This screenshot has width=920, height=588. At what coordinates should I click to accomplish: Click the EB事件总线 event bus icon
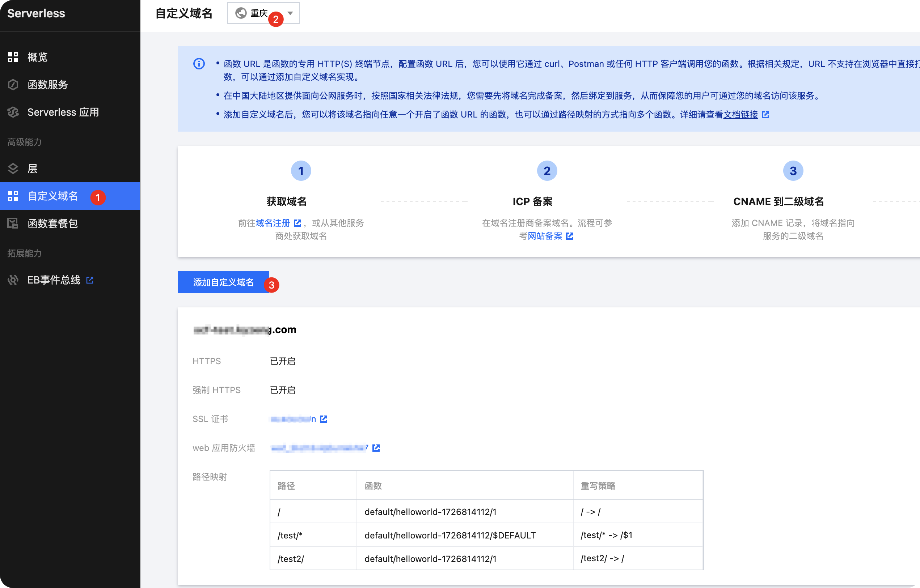click(13, 280)
